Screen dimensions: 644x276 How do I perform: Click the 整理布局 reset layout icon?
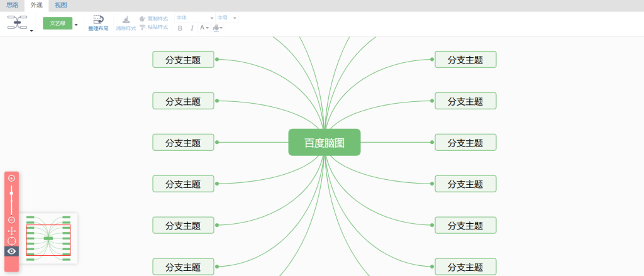click(98, 19)
